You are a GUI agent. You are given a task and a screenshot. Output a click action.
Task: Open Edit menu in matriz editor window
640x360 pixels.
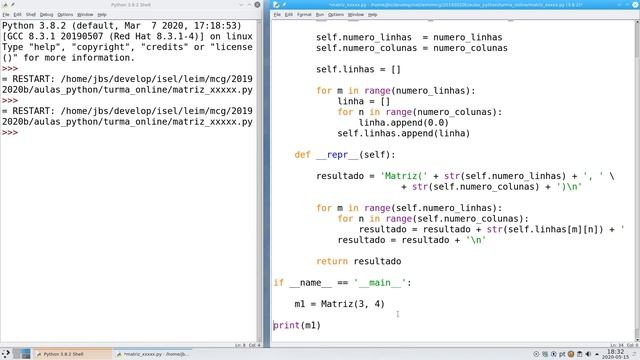289,15
